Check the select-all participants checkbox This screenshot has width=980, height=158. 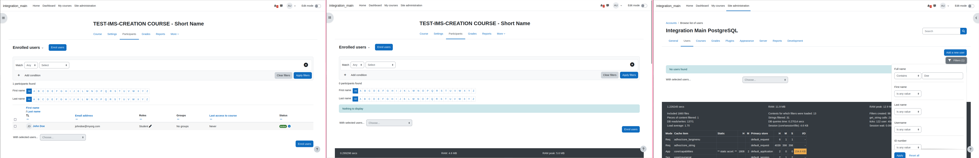15,120
